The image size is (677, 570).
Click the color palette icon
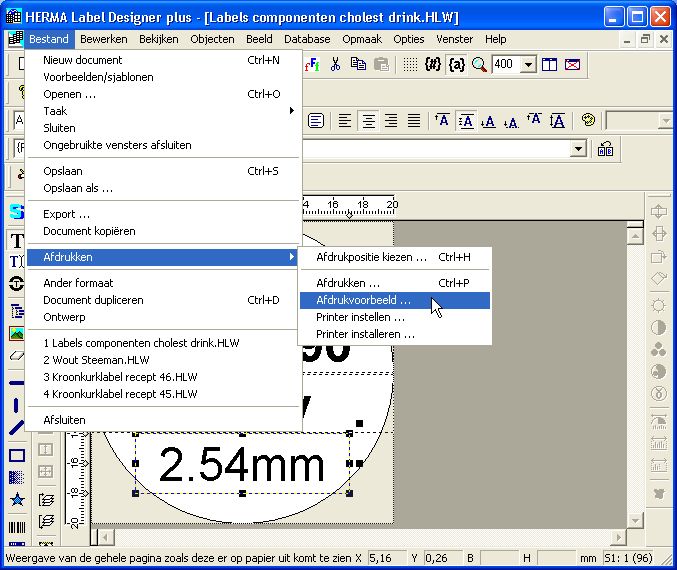coord(589,120)
